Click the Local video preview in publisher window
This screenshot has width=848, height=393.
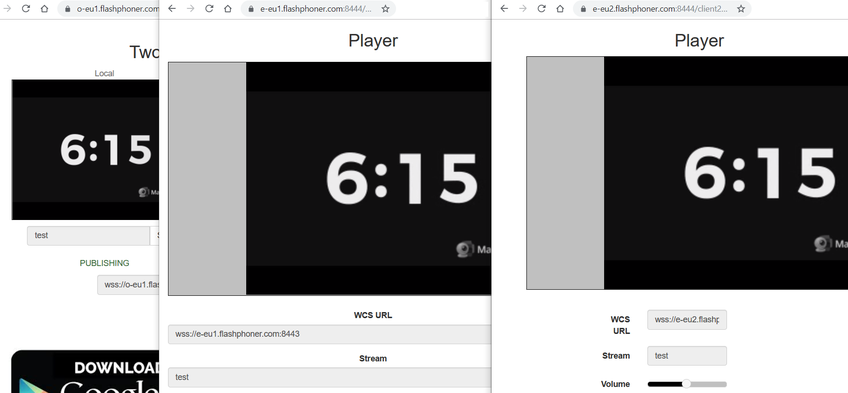85,150
